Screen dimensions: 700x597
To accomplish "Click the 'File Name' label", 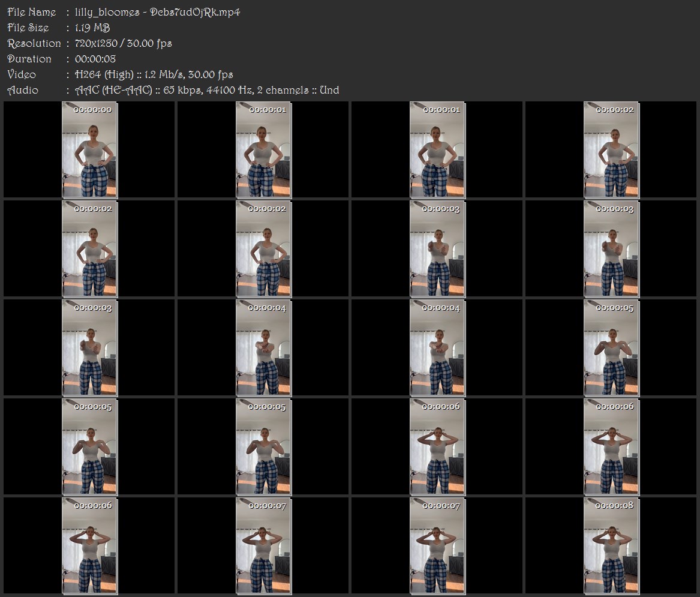I will tap(32, 12).
